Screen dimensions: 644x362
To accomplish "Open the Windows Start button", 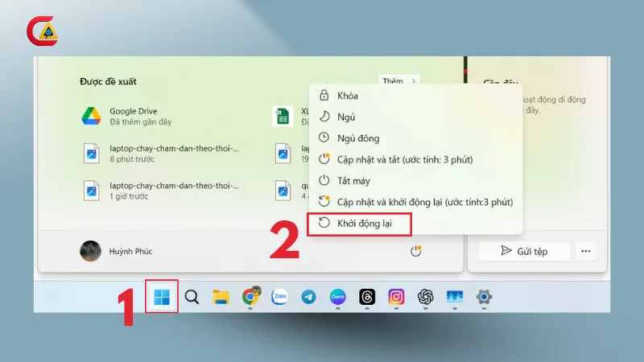I will click(x=162, y=297).
